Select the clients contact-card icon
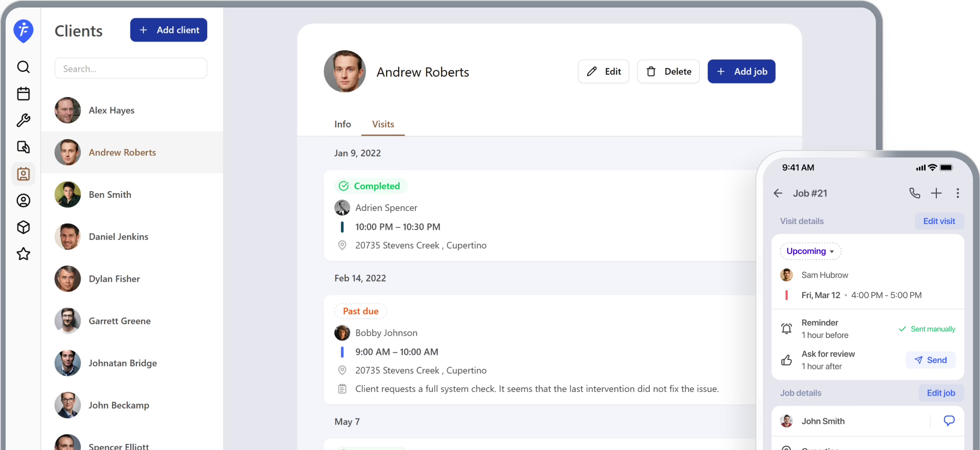This screenshot has height=450, width=980. (23, 174)
